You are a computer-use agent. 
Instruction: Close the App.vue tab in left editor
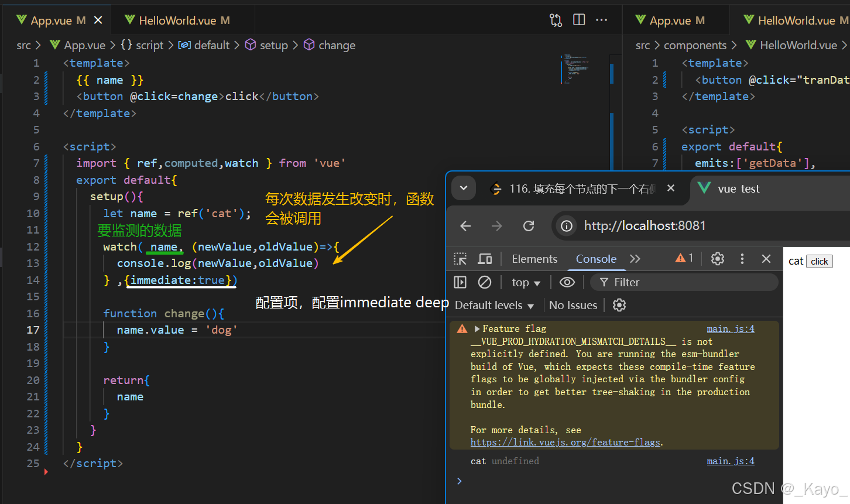pos(98,20)
